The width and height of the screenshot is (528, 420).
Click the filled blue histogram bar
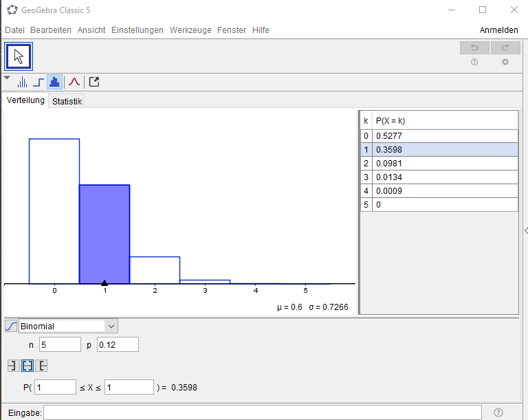tap(104, 234)
